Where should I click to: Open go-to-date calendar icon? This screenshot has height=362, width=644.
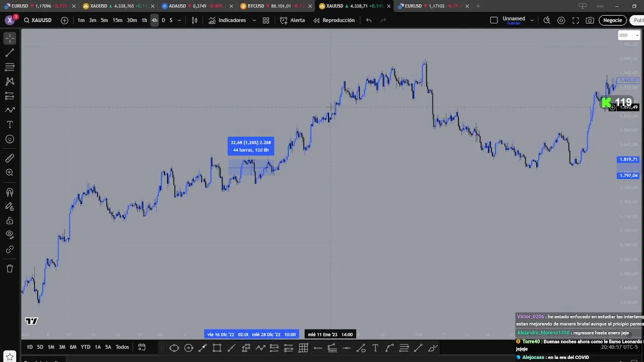(x=142, y=347)
